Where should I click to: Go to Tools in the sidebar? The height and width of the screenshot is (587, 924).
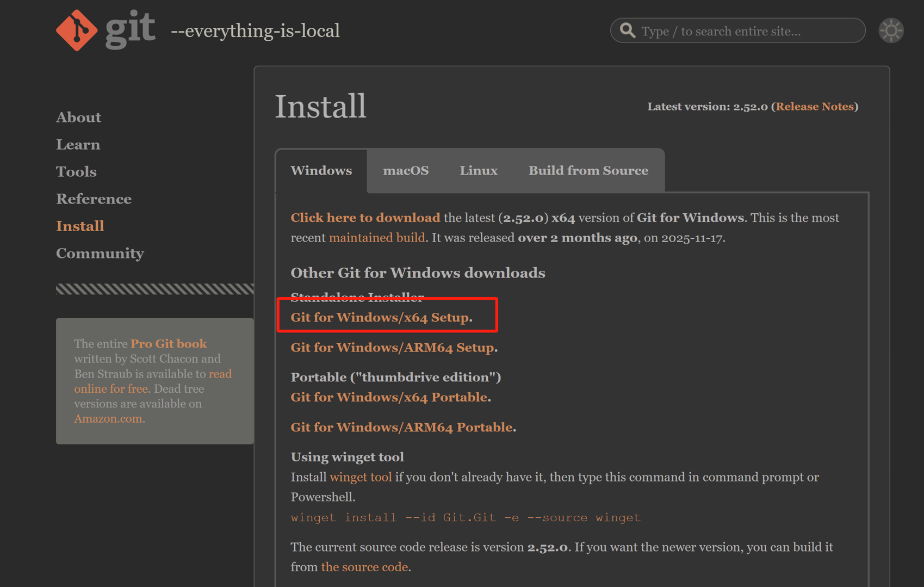click(76, 171)
